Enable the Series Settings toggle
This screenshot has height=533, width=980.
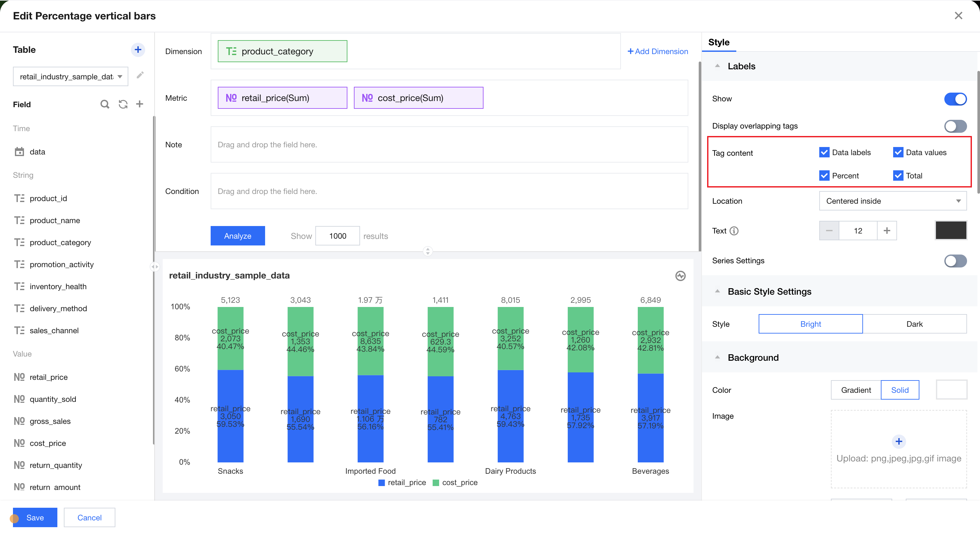(x=955, y=261)
